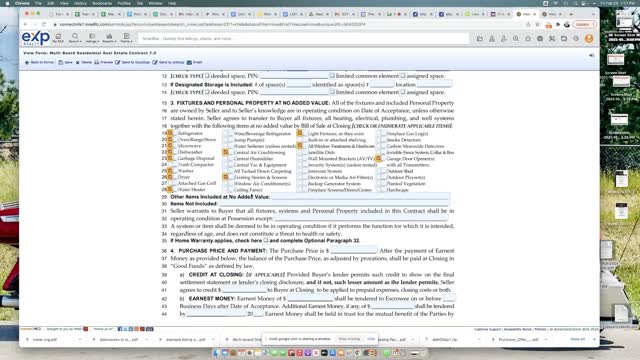This screenshot has width=640, height=360.
Task: Uncheck Light Fixtures, as they exist
Action: [x=300, y=133]
